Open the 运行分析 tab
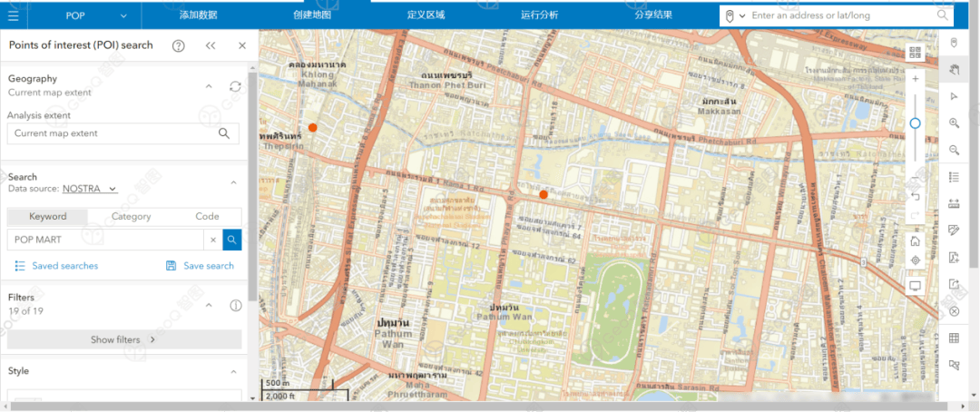This screenshot has height=412, width=980. coord(540,15)
